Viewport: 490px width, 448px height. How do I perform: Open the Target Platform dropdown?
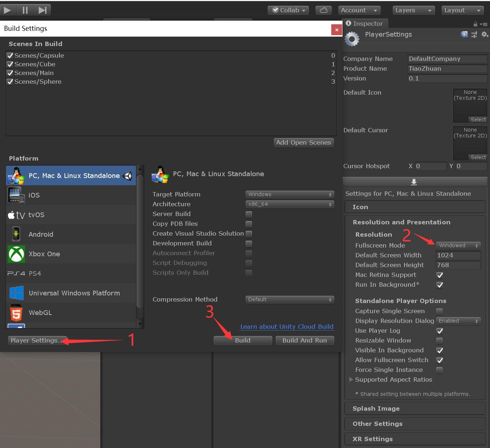coord(290,194)
